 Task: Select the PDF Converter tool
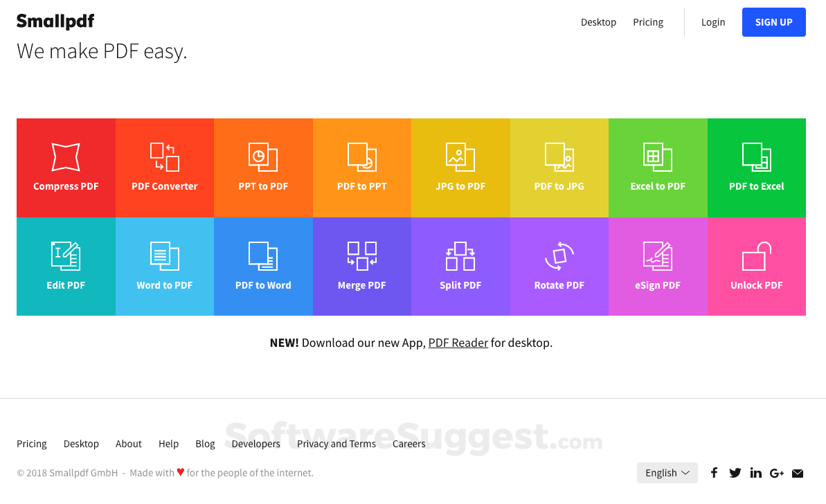click(x=164, y=168)
